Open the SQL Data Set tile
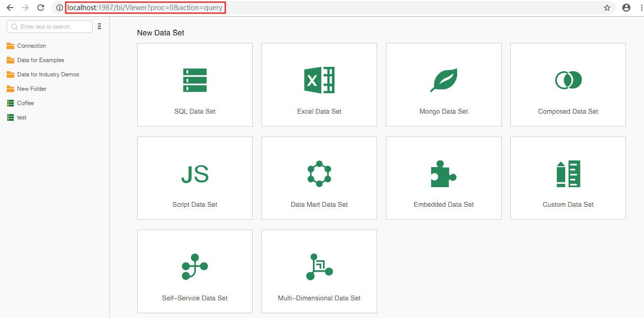Screen dimensions: 644x318 pyautogui.click(x=194, y=85)
